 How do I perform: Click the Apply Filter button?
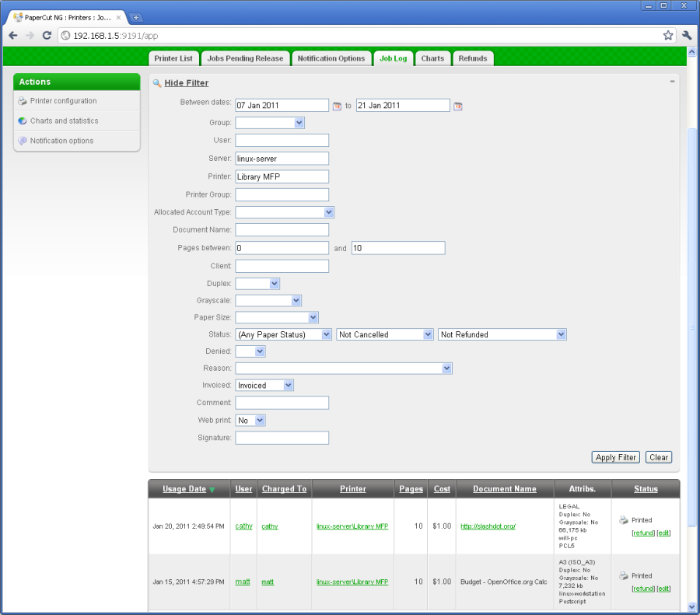point(616,457)
